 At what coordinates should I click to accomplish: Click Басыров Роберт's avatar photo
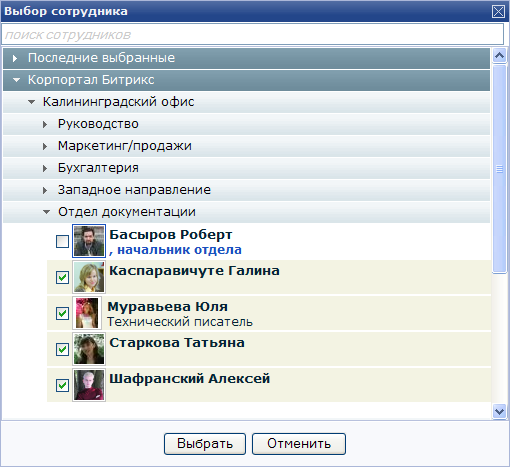click(89, 241)
